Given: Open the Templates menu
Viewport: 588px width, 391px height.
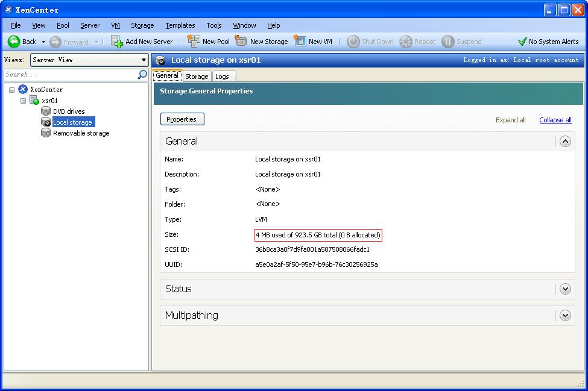Looking at the screenshot, I should tap(180, 25).
